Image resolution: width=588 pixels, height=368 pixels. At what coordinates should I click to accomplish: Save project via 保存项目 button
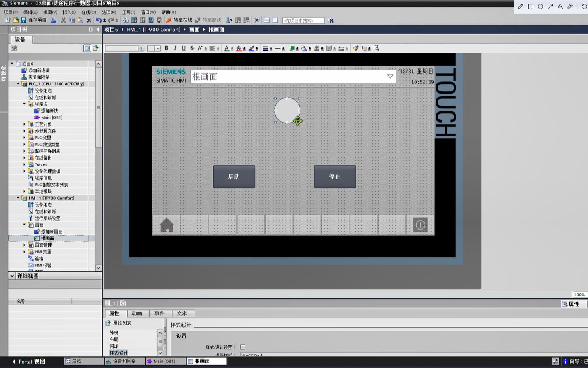(x=34, y=20)
